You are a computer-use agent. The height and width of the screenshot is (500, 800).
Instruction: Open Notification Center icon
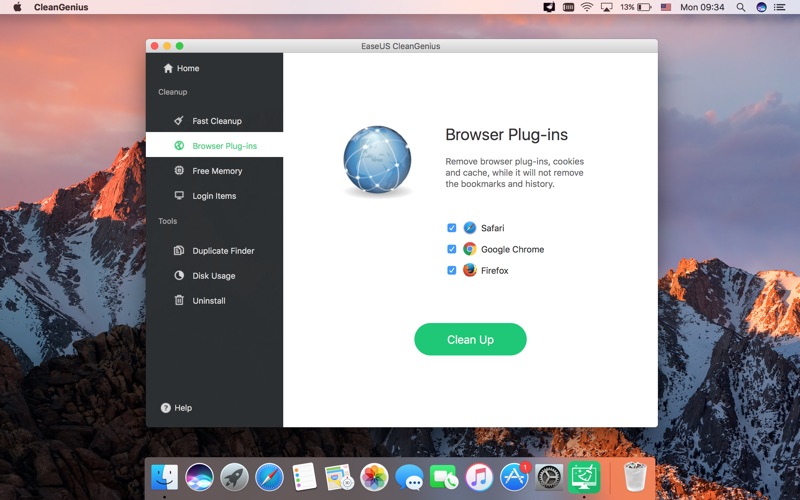[780, 7]
